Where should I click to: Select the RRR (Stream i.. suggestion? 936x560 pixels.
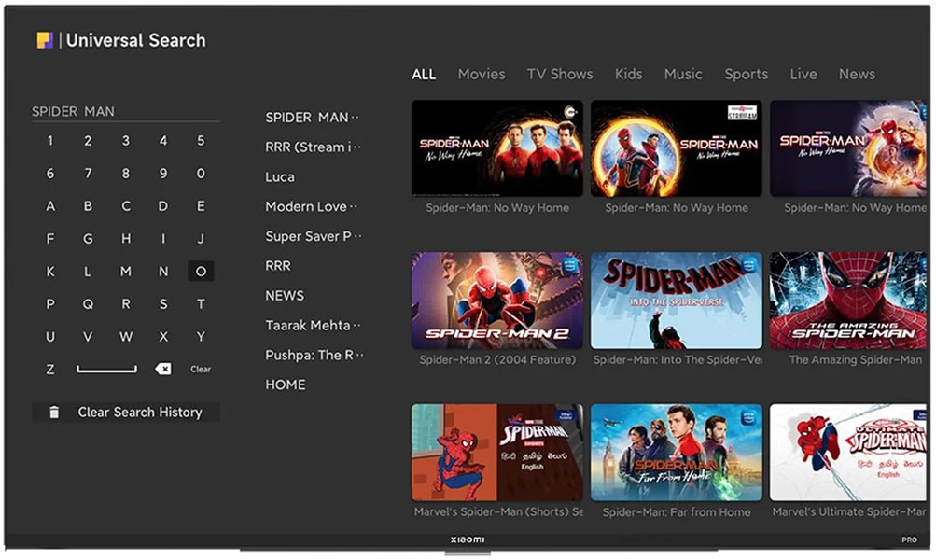(x=313, y=147)
